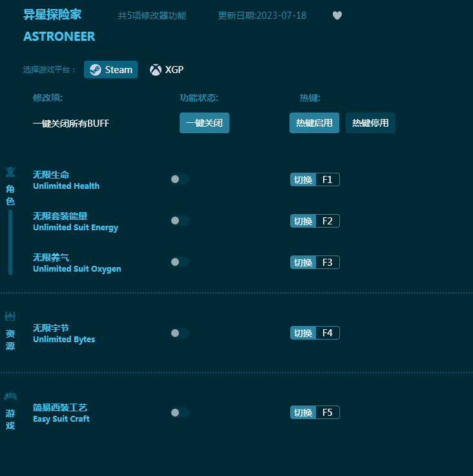Click the 游戏 category label

click(10, 419)
